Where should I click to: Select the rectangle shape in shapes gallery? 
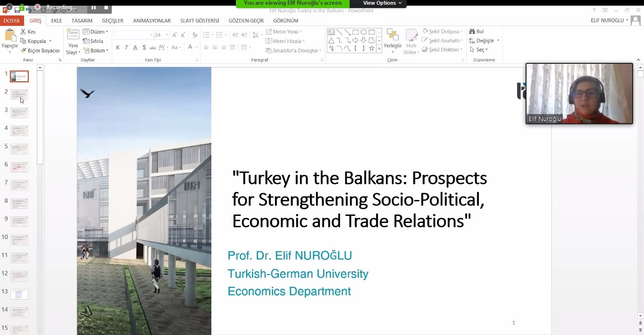point(355,32)
